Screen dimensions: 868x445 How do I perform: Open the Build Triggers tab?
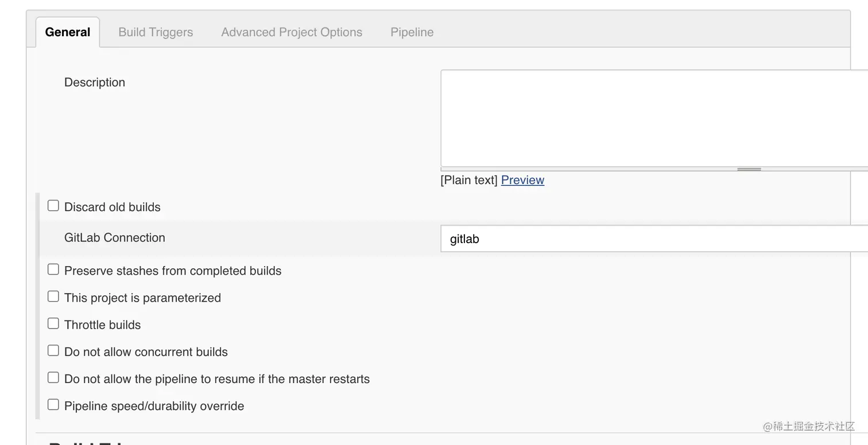(x=156, y=32)
